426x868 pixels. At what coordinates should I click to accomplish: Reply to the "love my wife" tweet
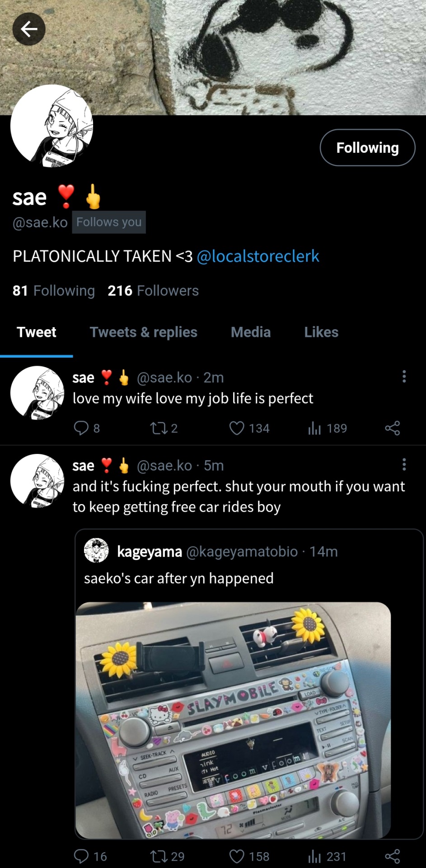(81, 428)
